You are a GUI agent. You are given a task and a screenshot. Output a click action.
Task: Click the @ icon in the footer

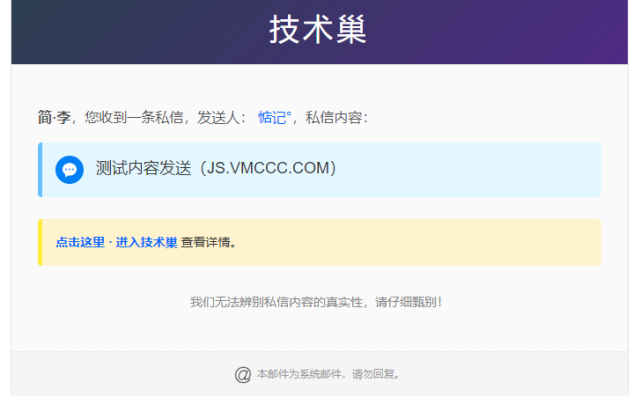243,374
